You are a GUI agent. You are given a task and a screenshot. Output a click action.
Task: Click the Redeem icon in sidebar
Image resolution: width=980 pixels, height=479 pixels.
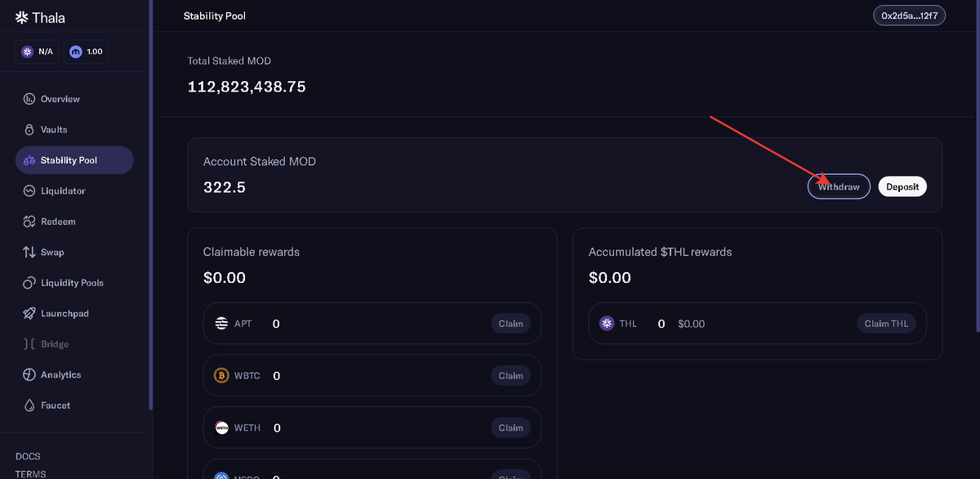(x=29, y=222)
